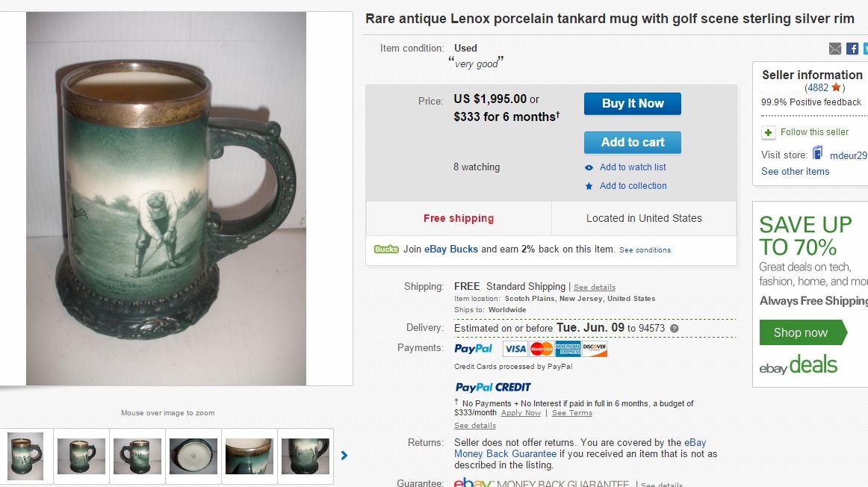Expand PayPal Credit See details link
The width and height of the screenshot is (868, 487).
point(475,426)
